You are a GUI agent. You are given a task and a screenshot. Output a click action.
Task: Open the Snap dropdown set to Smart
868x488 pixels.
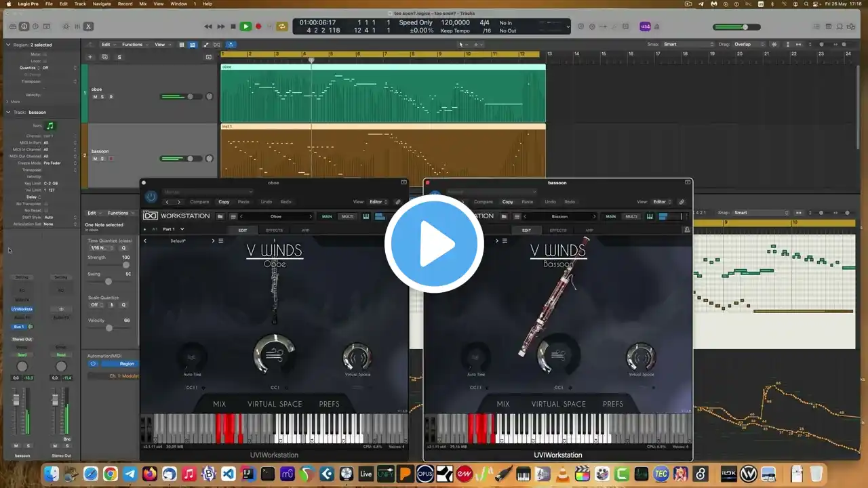pos(688,45)
